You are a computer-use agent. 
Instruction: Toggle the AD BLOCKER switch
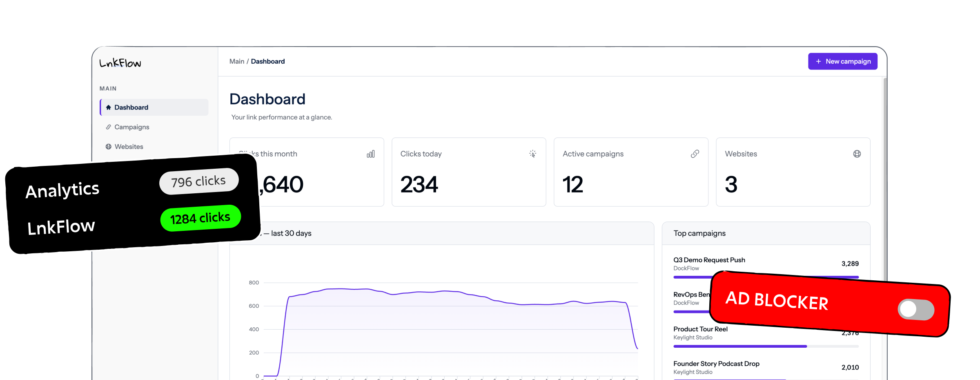[916, 309]
